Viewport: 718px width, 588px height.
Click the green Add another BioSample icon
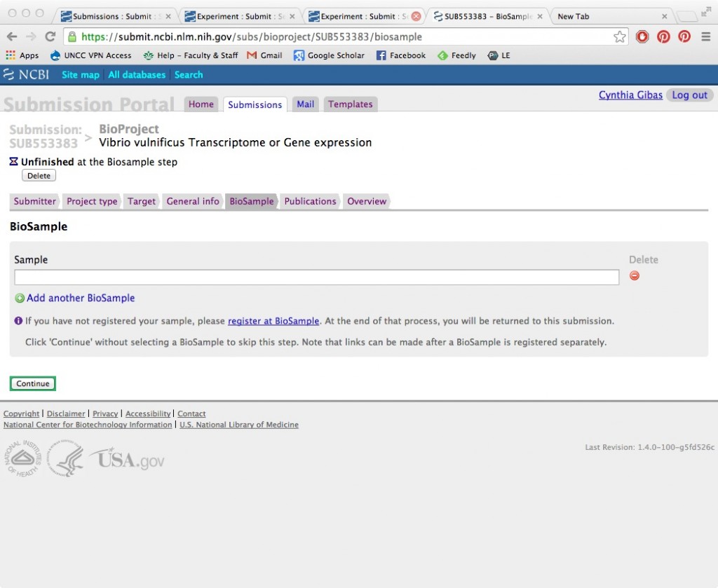tap(20, 299)
